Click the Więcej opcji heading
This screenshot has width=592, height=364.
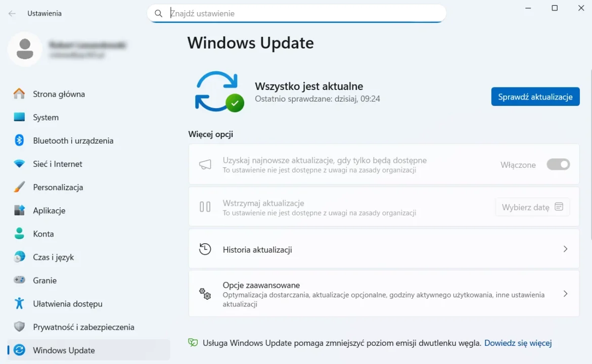click(211, 134)
